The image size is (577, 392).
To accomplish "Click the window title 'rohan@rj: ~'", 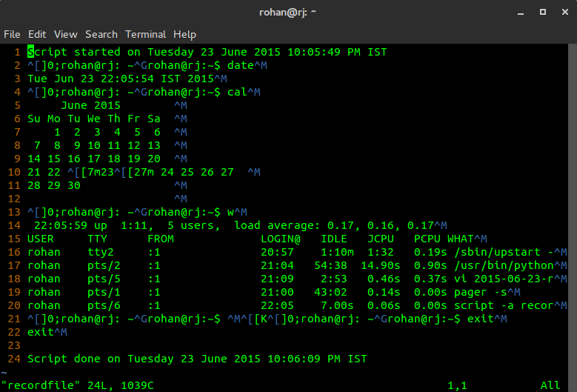I will pyautogui.click(x=287, y=12).
